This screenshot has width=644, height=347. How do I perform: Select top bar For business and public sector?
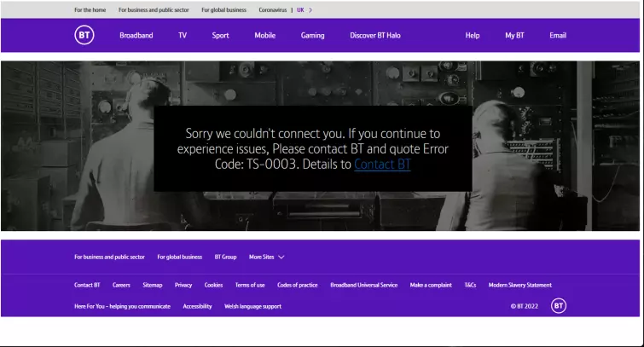[154, 10]
